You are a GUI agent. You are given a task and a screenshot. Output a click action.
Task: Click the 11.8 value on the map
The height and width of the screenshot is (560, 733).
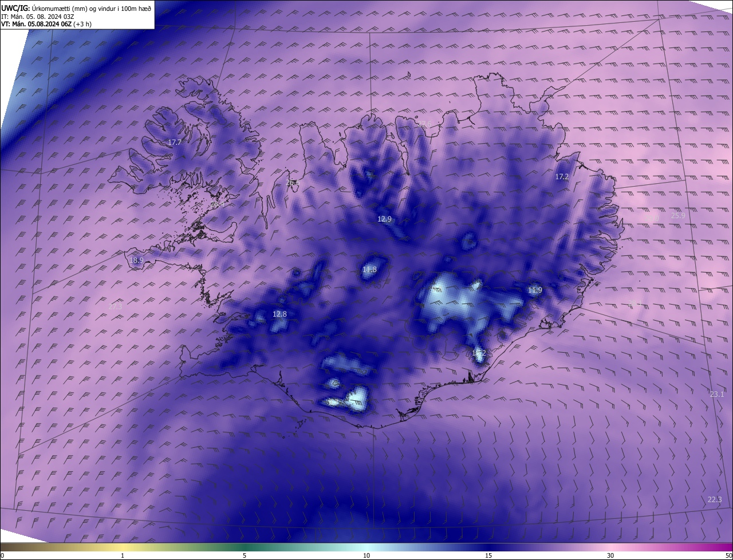click(x=370, y=269)
